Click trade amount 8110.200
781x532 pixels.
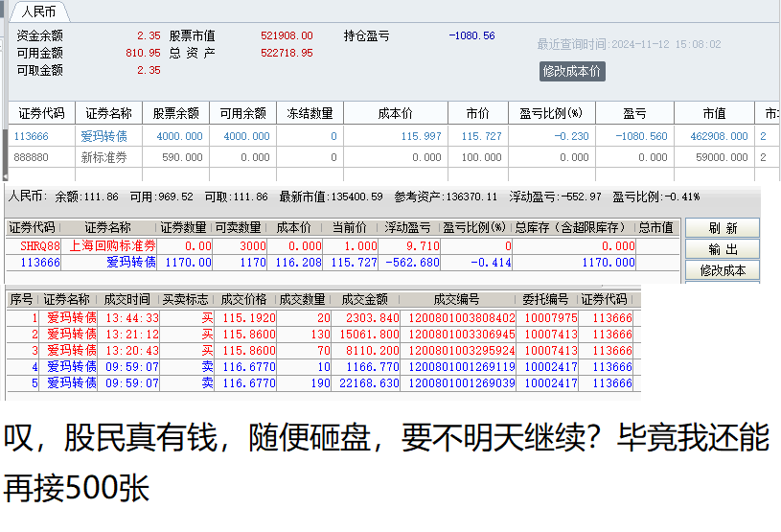(x=373, y=351)
